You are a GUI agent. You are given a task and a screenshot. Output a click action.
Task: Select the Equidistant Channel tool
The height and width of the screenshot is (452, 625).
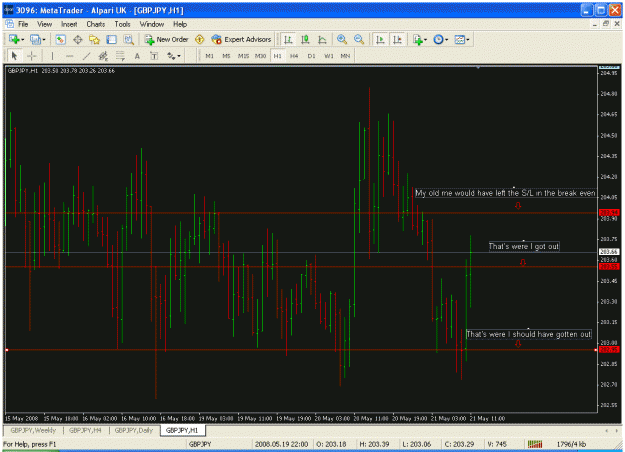tap(103, 56)
